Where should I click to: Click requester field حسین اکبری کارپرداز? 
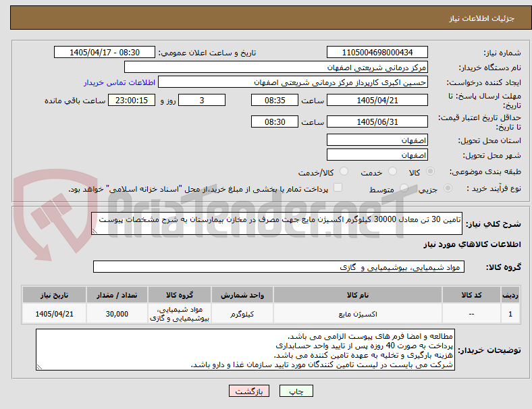pyautogui.click(x=293, y=82)
